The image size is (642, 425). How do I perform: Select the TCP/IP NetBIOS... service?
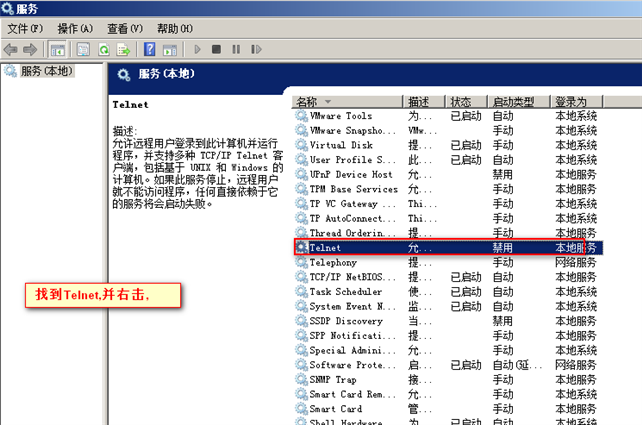point(353,277)
